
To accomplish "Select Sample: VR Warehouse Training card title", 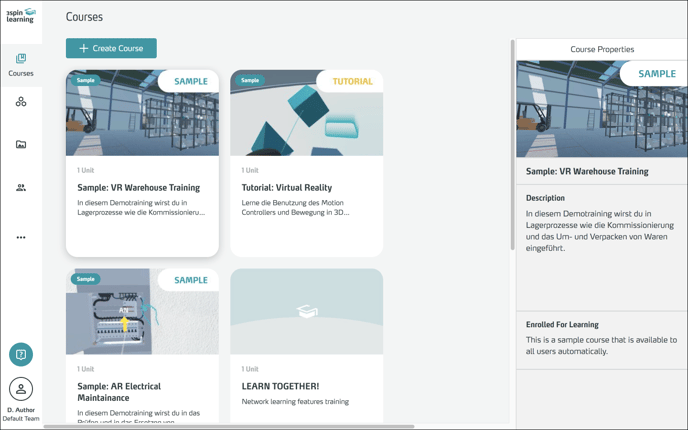I will pos(139,188).
